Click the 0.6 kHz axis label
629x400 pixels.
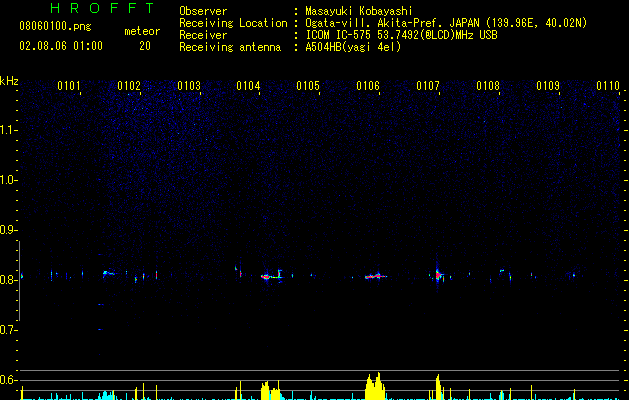pos(7,380)
